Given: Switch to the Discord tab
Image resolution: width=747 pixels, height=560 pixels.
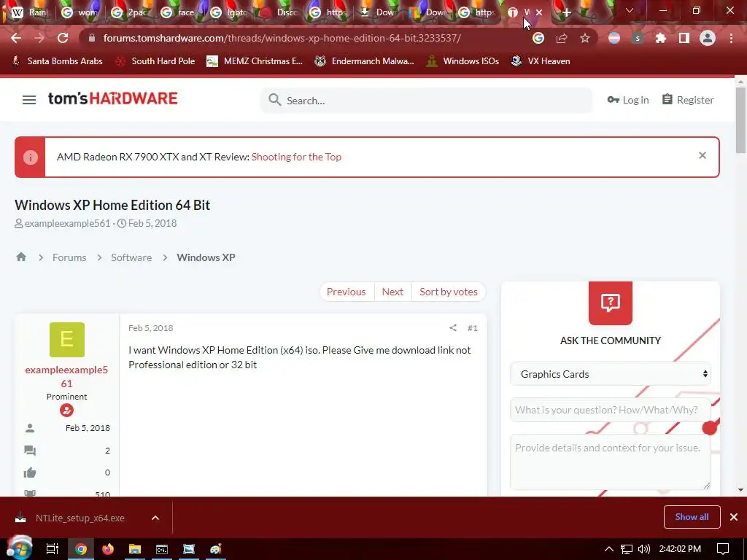Looking at the screenshot, I should click(278, 12).
